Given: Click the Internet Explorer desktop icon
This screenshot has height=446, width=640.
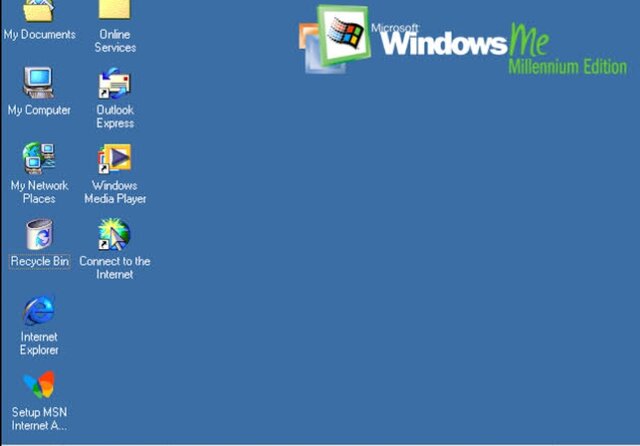Looking at the screenshot, I should [x=39, y=311].
